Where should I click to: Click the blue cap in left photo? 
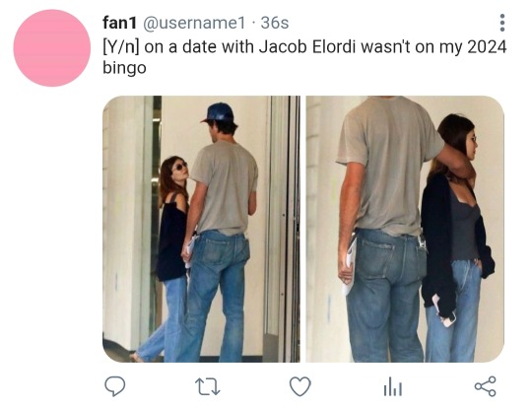218,112
